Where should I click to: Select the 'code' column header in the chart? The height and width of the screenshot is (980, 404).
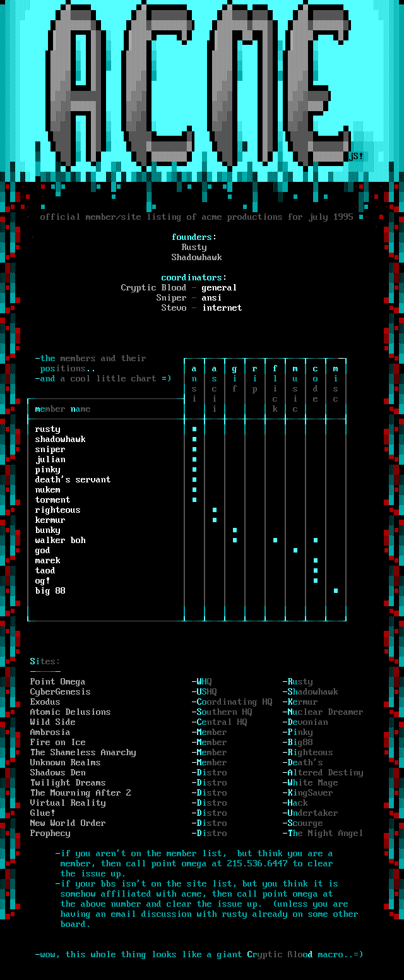316,384
